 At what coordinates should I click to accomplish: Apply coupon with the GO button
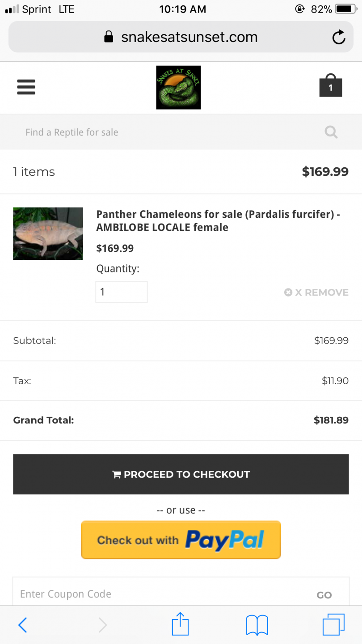pyautogui.click(x=324, y=595)
